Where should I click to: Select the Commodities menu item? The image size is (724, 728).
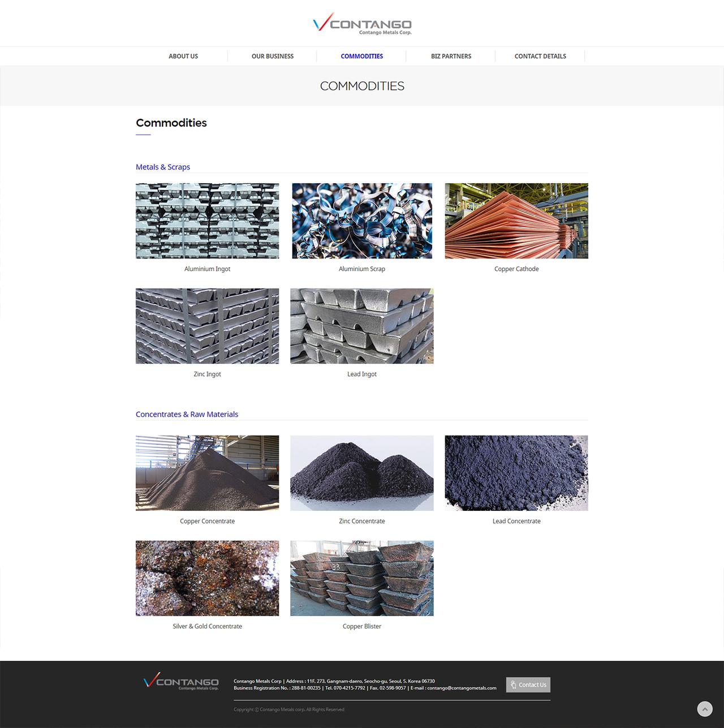click(x=362, y=56)
